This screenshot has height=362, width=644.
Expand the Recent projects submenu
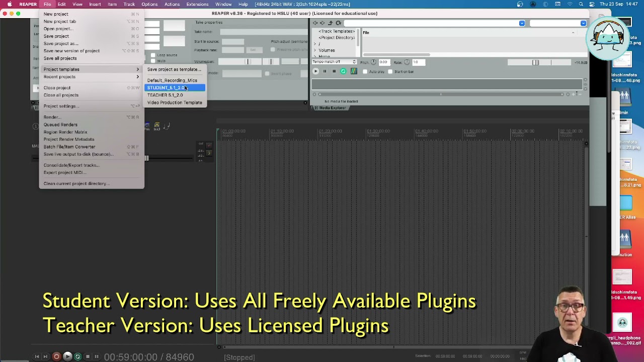[x=91, y=77]
